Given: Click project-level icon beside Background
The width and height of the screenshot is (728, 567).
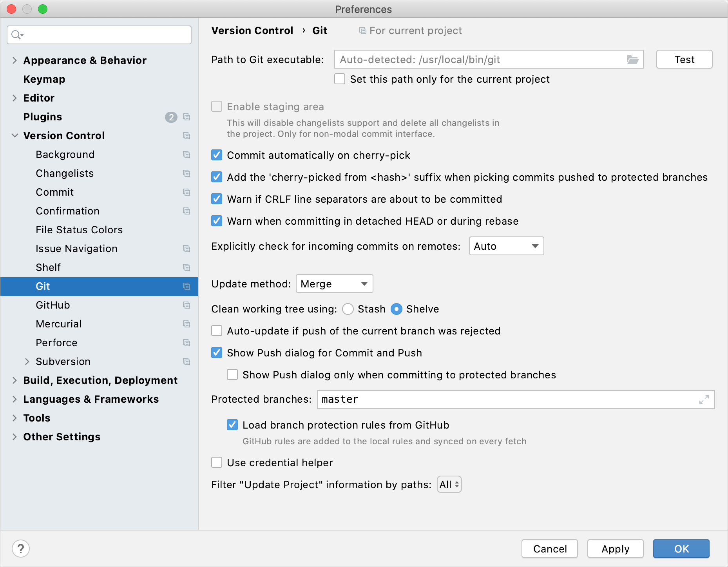Looking at the screenshot, I should click(x=187, y=154).
